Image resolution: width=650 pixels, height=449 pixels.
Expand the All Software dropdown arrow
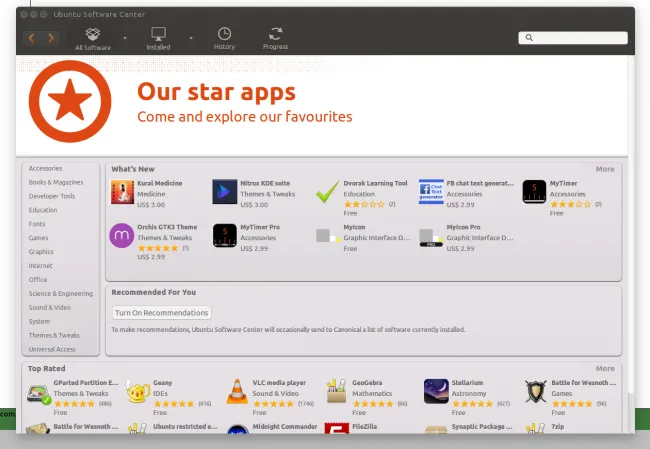[x=125, y=38]
